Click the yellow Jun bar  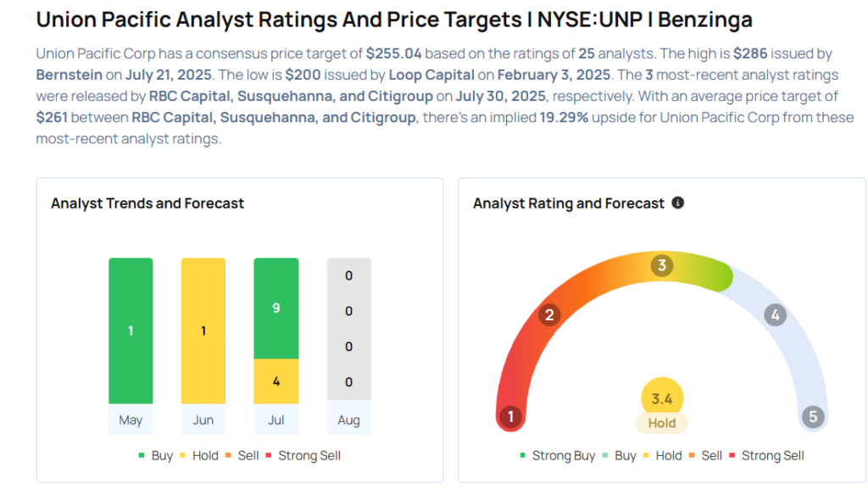tap(203, 331)
